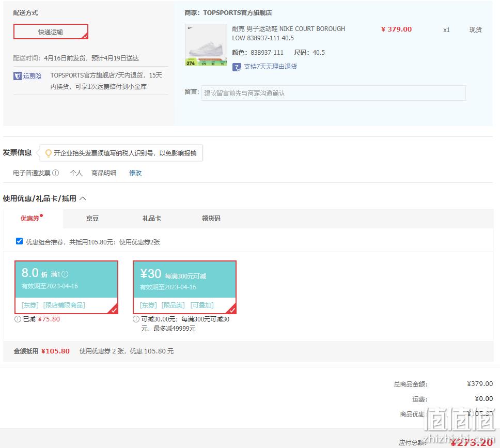Open 支持7天无理由退货 link
The height and width of the screenshot is (448, 500).
[x=271, y=66]
